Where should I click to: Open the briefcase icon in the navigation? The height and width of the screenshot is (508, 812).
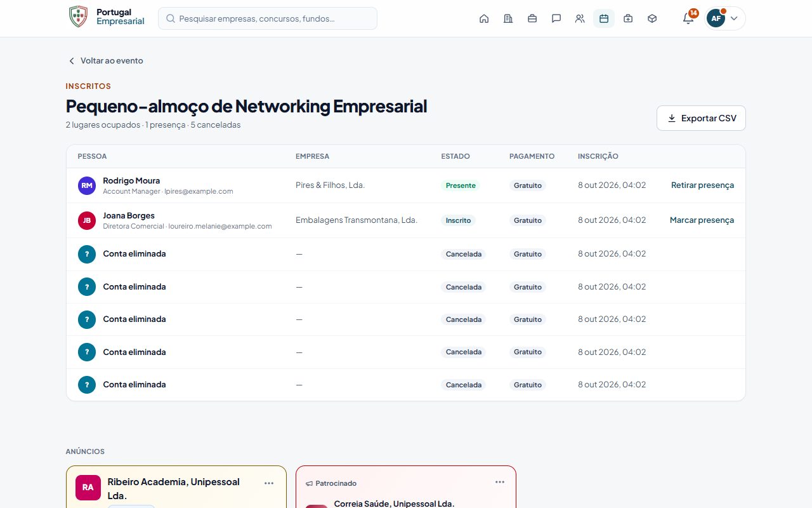(x=532, y=18)
